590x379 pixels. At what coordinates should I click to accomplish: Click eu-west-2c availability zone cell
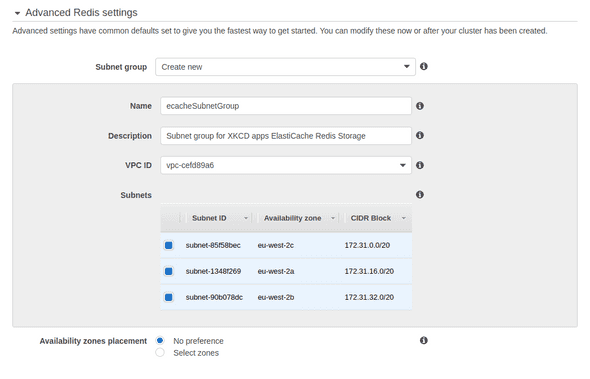(x=276, y=245)
